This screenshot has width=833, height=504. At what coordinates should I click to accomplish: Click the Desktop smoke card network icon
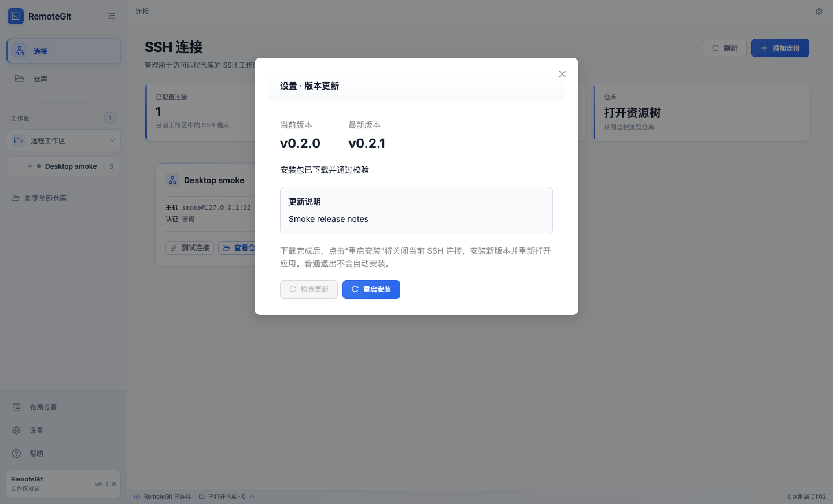[x=172, y=180]
